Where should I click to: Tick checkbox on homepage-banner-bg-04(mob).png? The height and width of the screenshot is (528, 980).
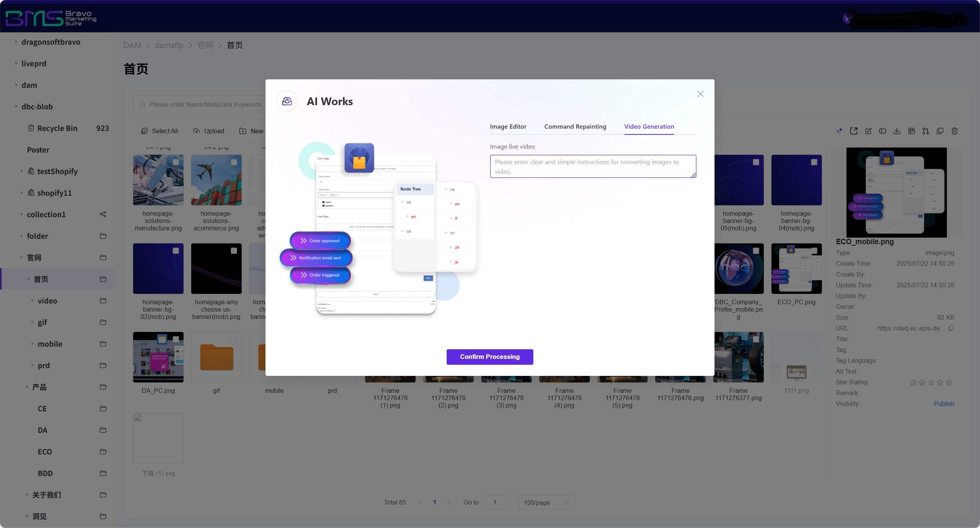(814, 162)
